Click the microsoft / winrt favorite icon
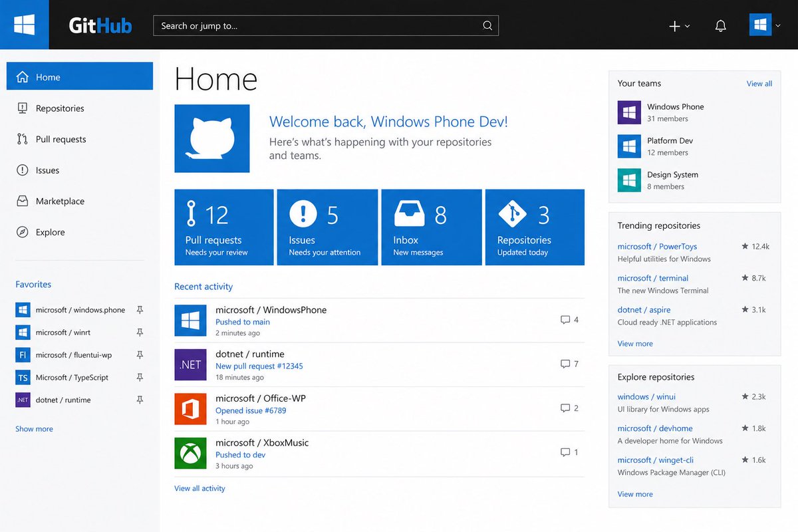 (x=23, y=332)
